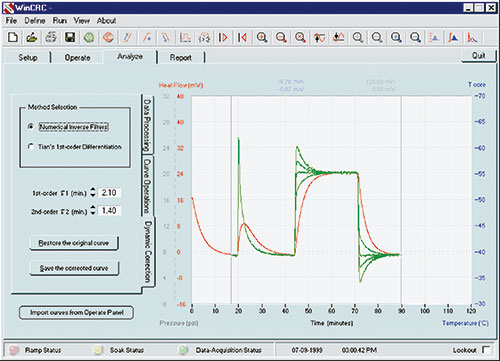The width and height of the screenshot is (500, 361).
Task: Click the Soak Status indicator light
Action: pos(98,350)
